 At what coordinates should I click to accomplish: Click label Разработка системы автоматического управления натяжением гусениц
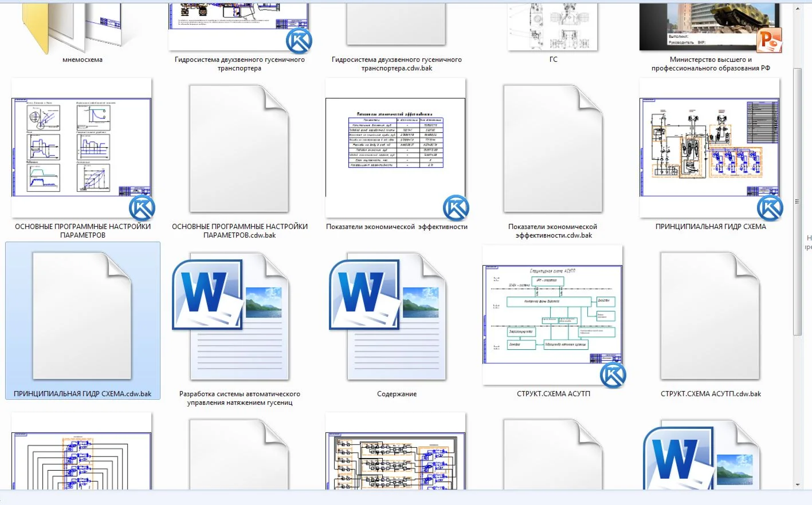click(x=240, y=398)
